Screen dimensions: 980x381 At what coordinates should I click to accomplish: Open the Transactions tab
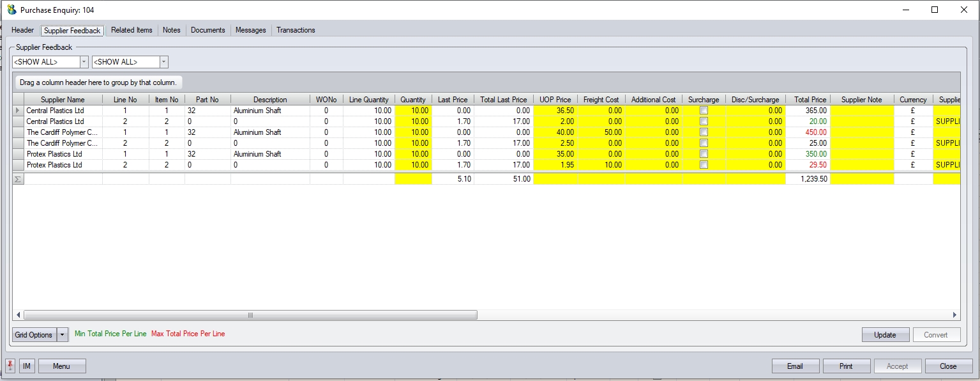coord(296,30)
